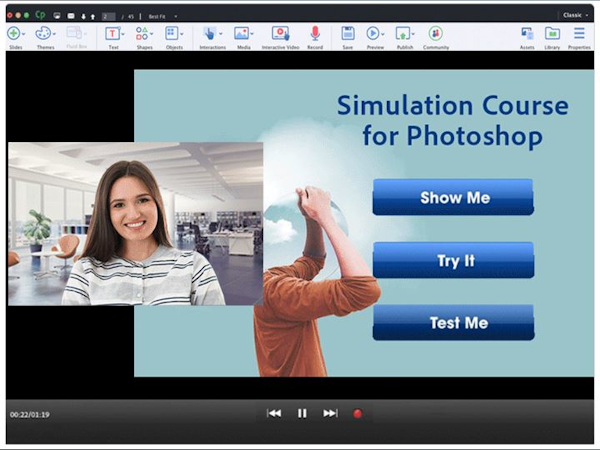600x450 pixels.
Task: Open the Themes palette icon
Action: (43, 33)
